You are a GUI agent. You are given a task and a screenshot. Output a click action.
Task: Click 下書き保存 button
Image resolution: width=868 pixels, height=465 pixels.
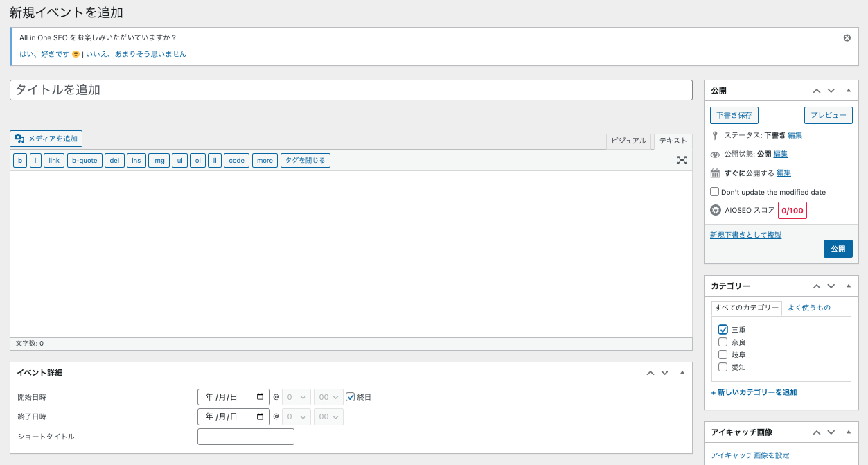pos(734,115)
